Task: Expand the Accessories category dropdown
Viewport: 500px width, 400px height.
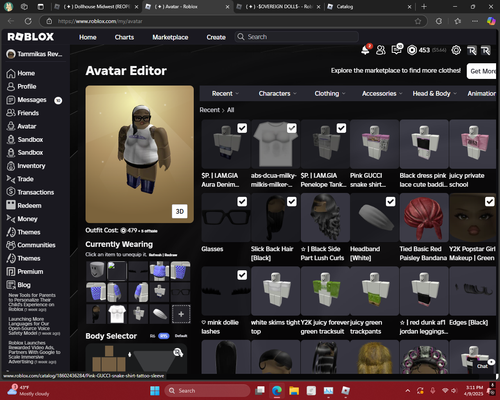Action: (382, 94)
